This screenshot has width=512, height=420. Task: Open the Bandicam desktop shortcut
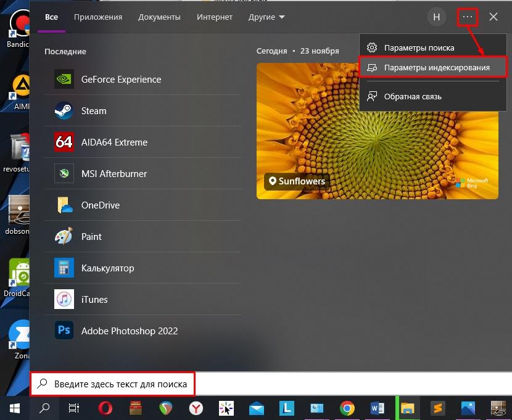tap(19, 29)
